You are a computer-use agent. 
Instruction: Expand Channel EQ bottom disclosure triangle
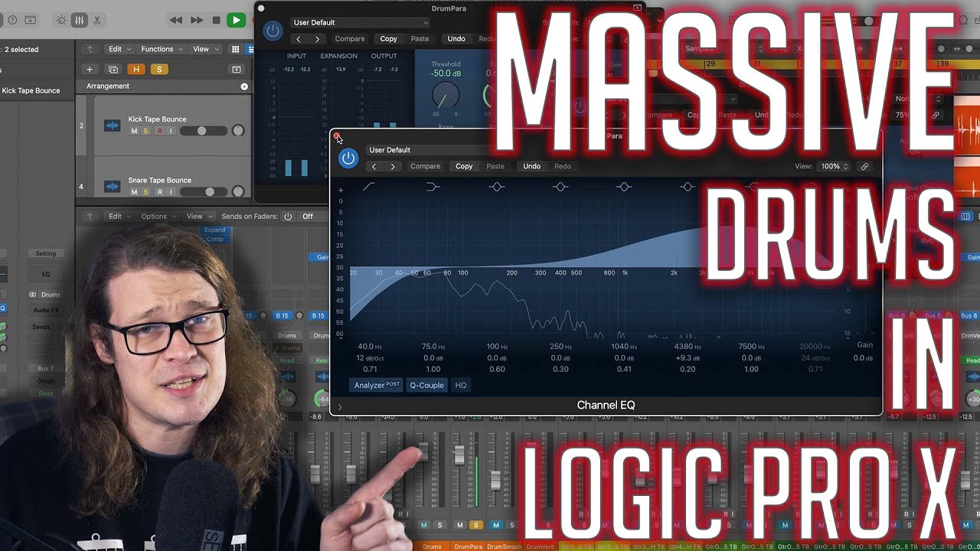coord(340,407)
